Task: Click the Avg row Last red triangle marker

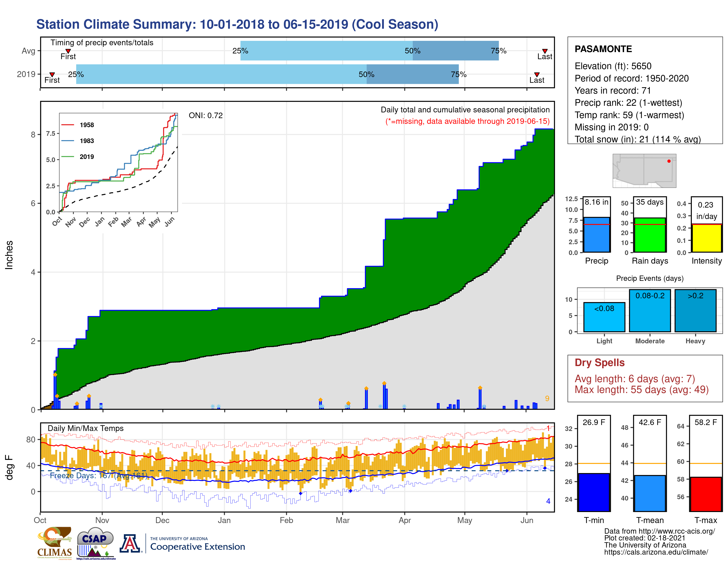Action: coord(545,51)
